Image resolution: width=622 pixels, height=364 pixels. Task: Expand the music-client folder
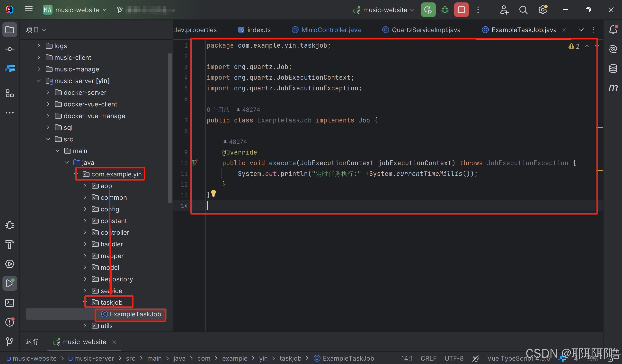tap(39, 57)
